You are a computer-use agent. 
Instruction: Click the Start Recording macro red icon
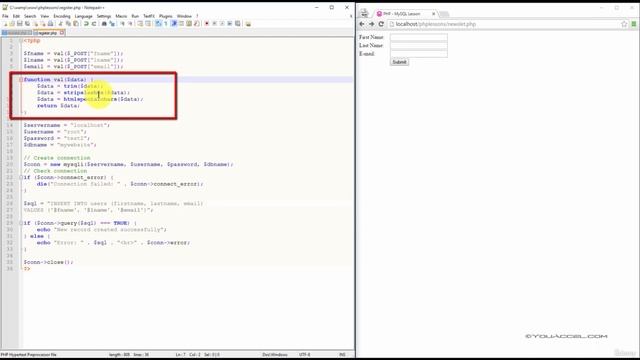pos(207,24)
